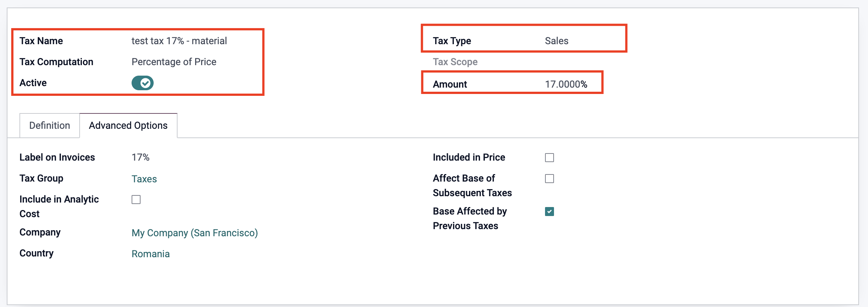This screenshot has height=307, width=868.
Task: Open the Romania country link
Action: (150, 254)
